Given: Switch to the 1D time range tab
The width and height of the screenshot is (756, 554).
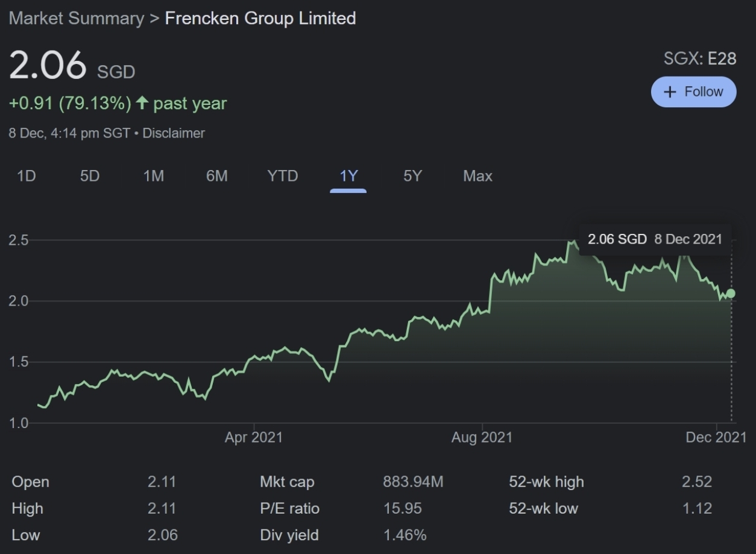Looking at the screenshot, I should click(x=26, y=176).
